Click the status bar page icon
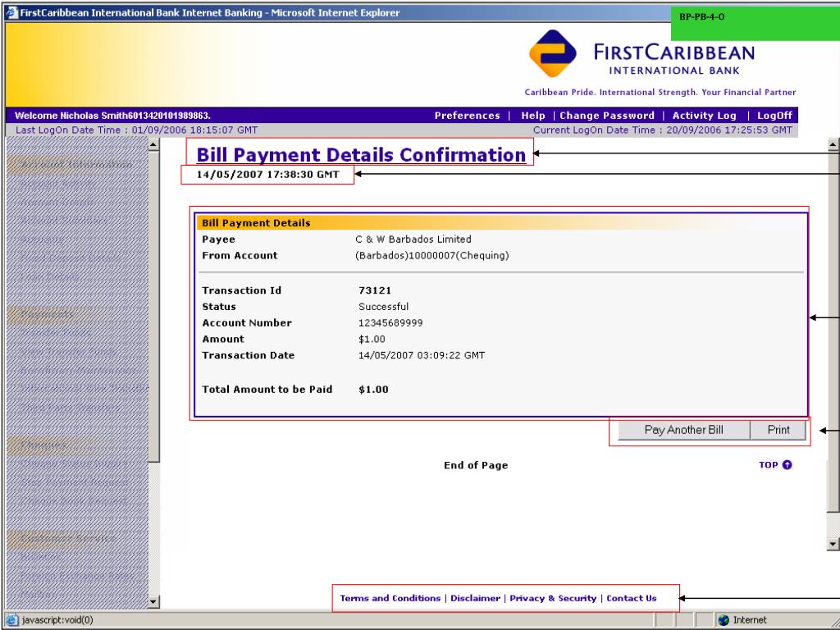The width and height of the screenshot is (840, 630). click(x=12, y=620)
